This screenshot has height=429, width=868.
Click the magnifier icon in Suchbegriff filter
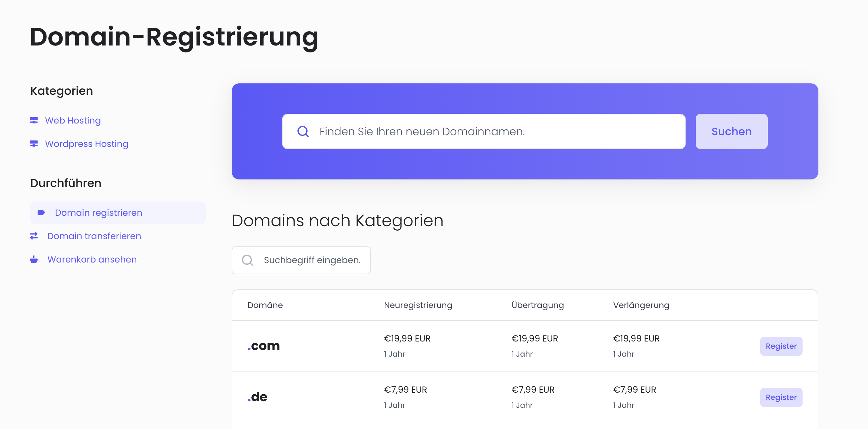[x=247, y=260]
